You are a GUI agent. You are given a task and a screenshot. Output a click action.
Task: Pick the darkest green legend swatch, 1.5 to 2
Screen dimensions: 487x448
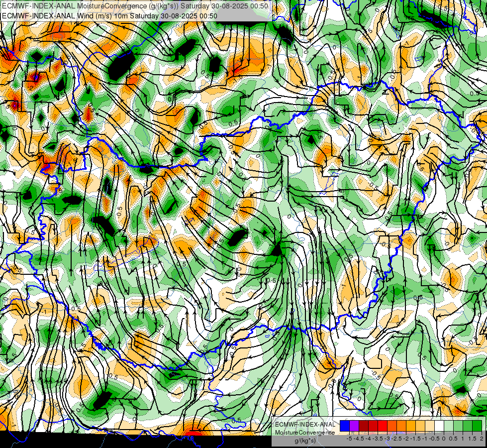477,426
